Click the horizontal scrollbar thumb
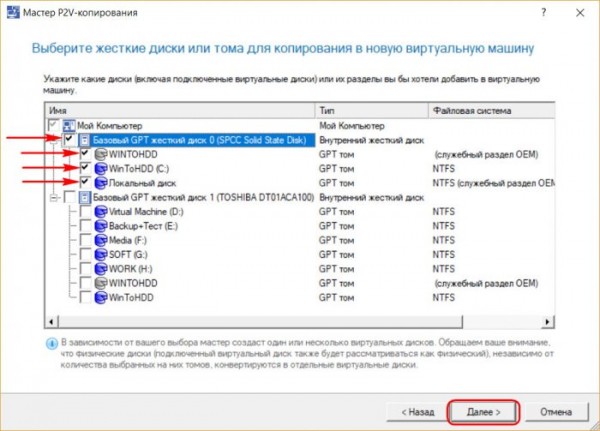This screenshot has width=600, height=431. (x=260, y=322)
